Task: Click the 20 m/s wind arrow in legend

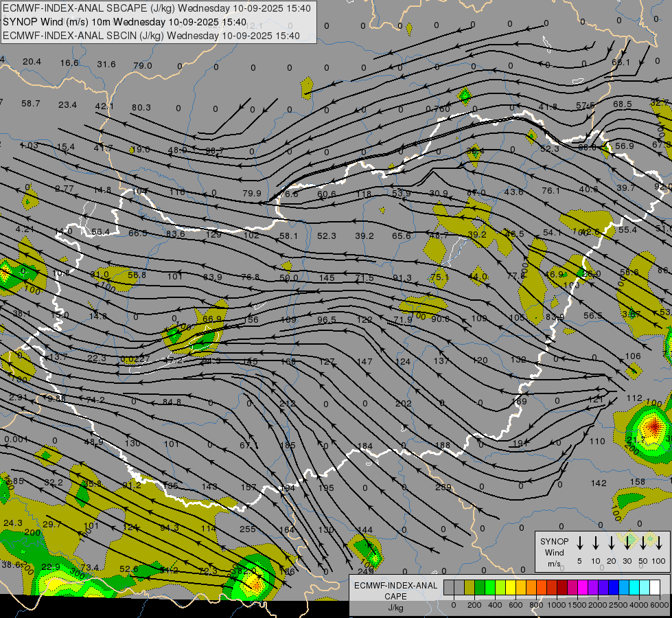Action: tap(612, 542)
